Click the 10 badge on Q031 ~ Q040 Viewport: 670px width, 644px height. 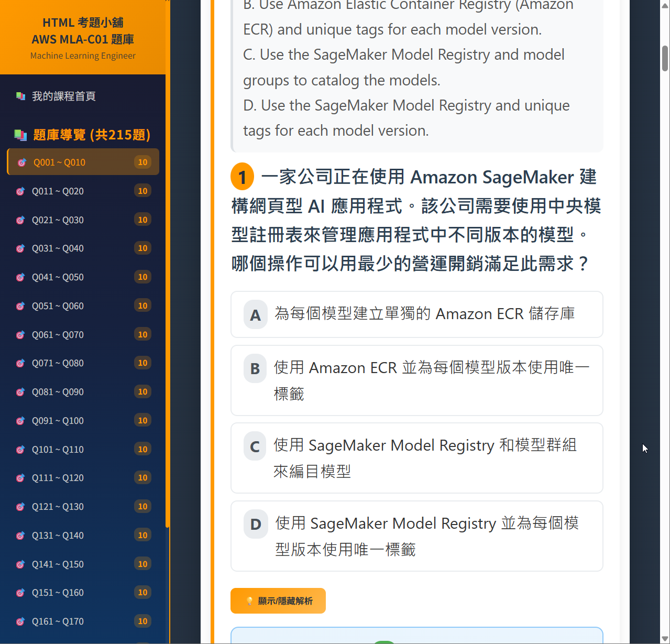click(142, 248)
